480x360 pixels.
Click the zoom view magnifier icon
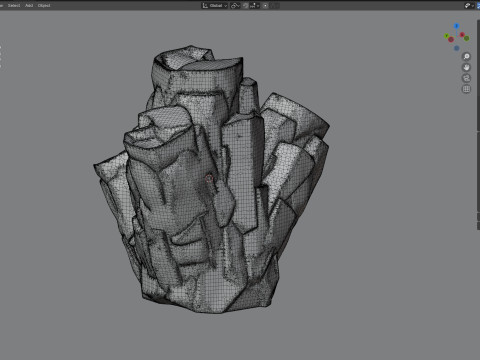tap(466, 56)
